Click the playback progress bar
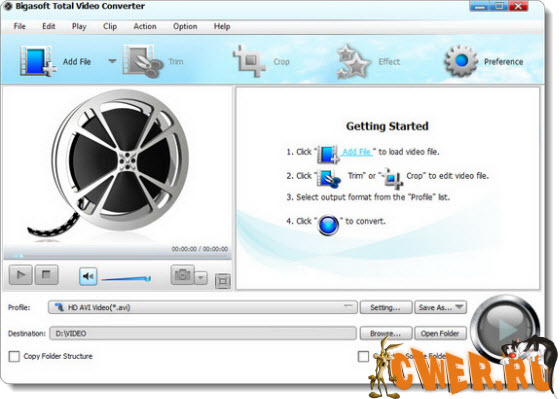Viewport: 560px width, 399px height. pos(118,256)
